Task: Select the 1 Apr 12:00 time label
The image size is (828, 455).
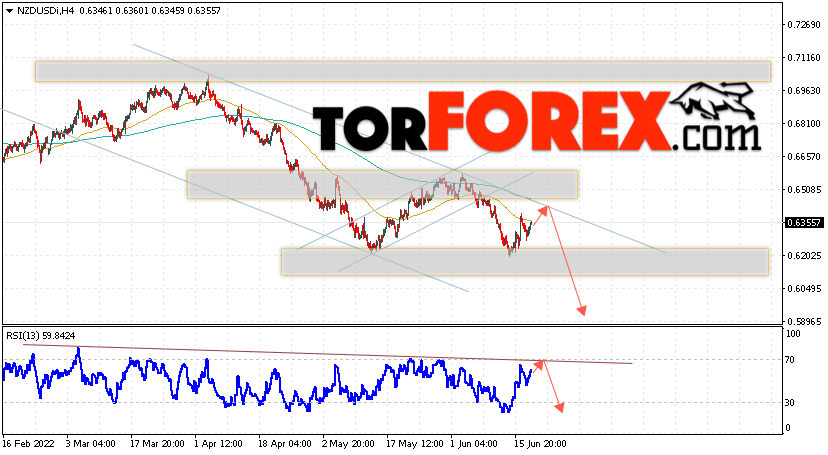Action: 219,444
